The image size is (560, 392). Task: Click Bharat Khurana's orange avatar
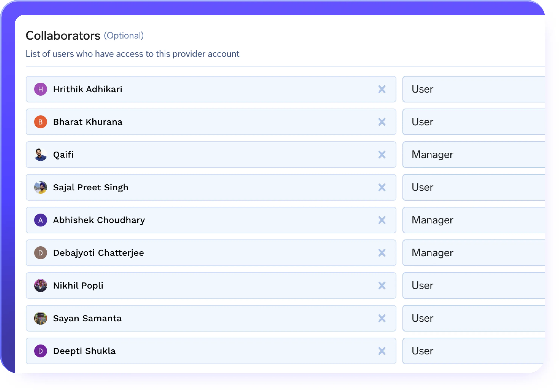click(x=40, y=122)
